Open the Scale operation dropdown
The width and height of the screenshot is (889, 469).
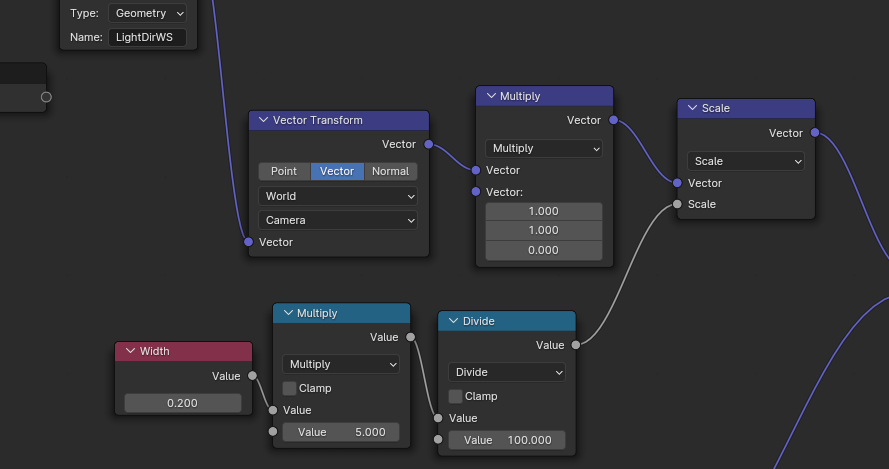tap(745, 161)
